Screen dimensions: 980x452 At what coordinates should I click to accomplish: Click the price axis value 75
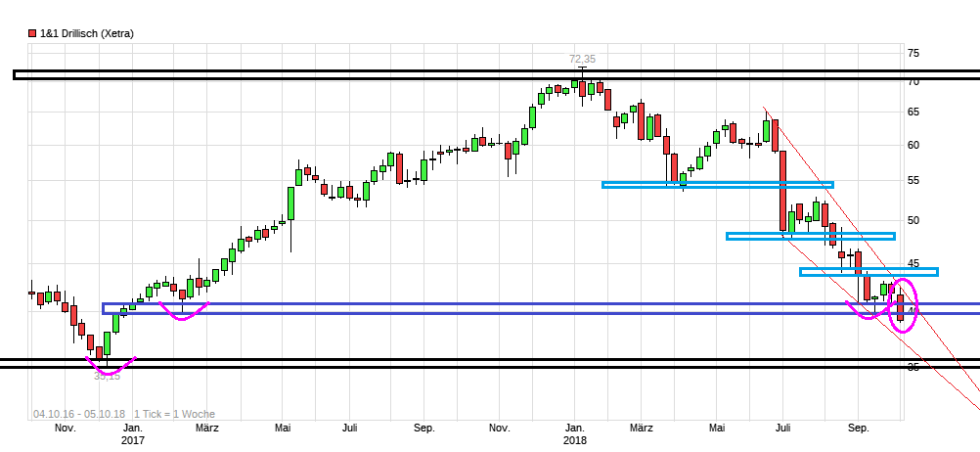[x=913, y=53]
